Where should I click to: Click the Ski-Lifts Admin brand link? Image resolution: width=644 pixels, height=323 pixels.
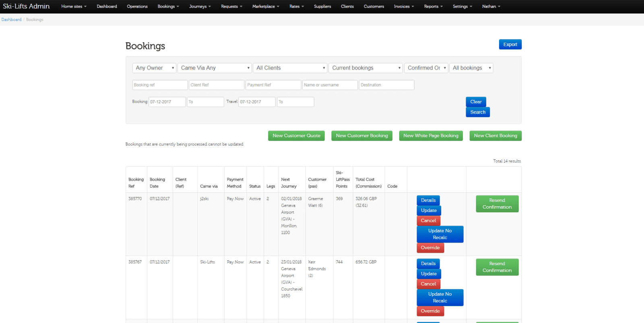point(26,6)
